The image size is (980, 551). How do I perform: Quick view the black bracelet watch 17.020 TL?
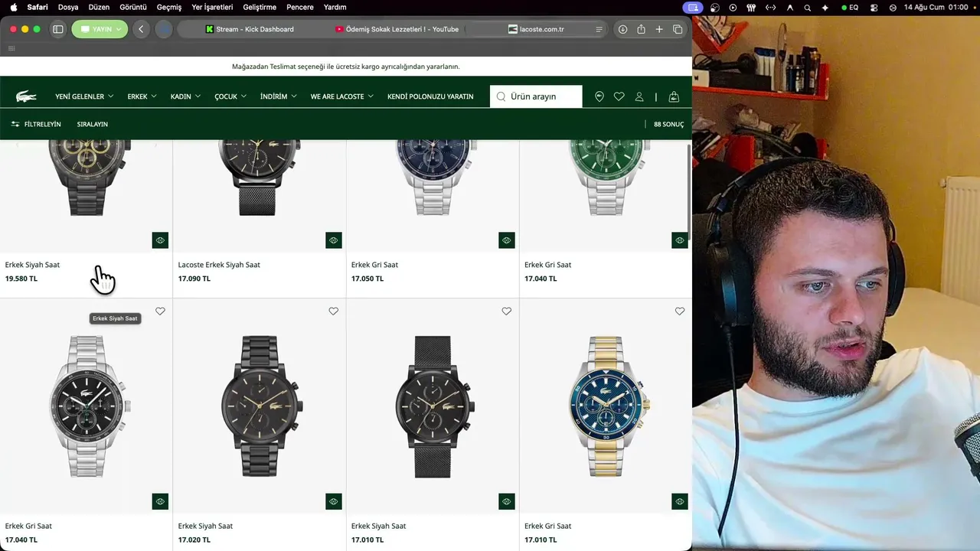tap(333, 501)
